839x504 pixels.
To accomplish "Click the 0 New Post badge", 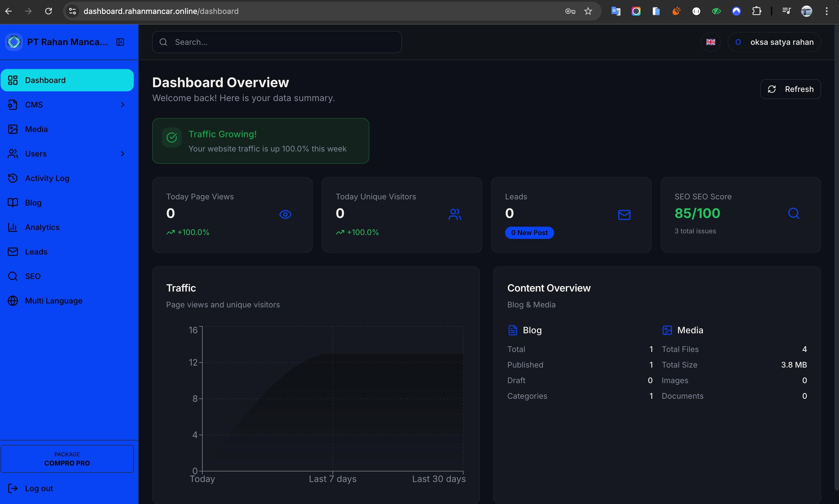I will (x=529, y=233).
